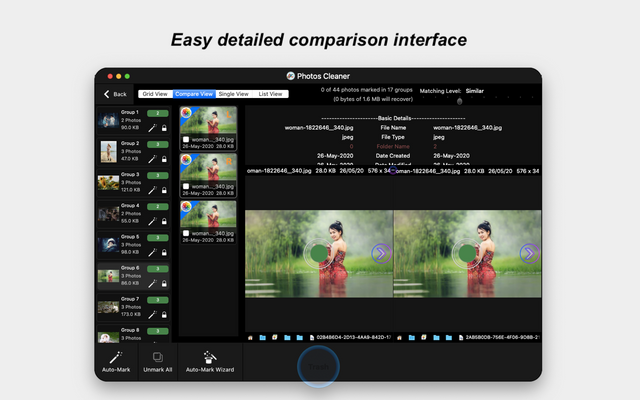Check the box on the unlabeled third woman thumbnail

tap(186, 233)
